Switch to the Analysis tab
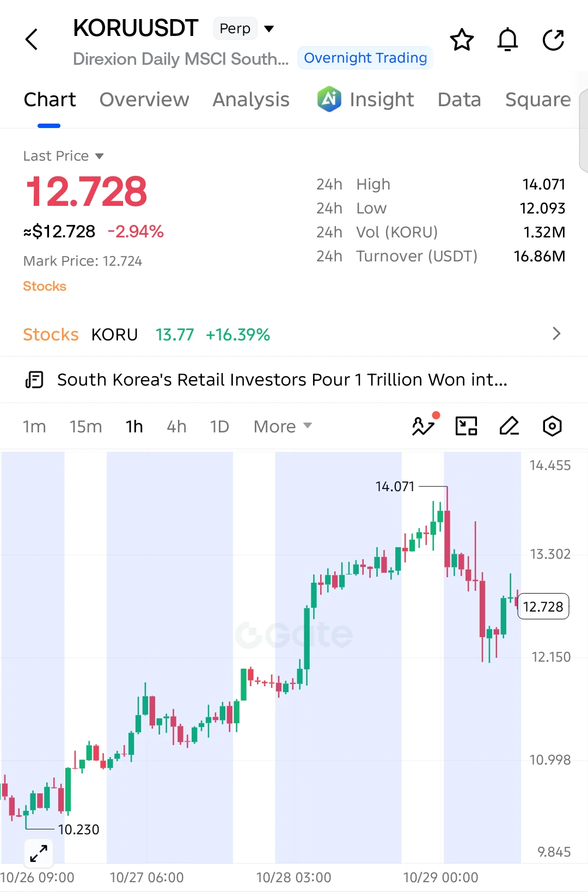 (251, 100)
